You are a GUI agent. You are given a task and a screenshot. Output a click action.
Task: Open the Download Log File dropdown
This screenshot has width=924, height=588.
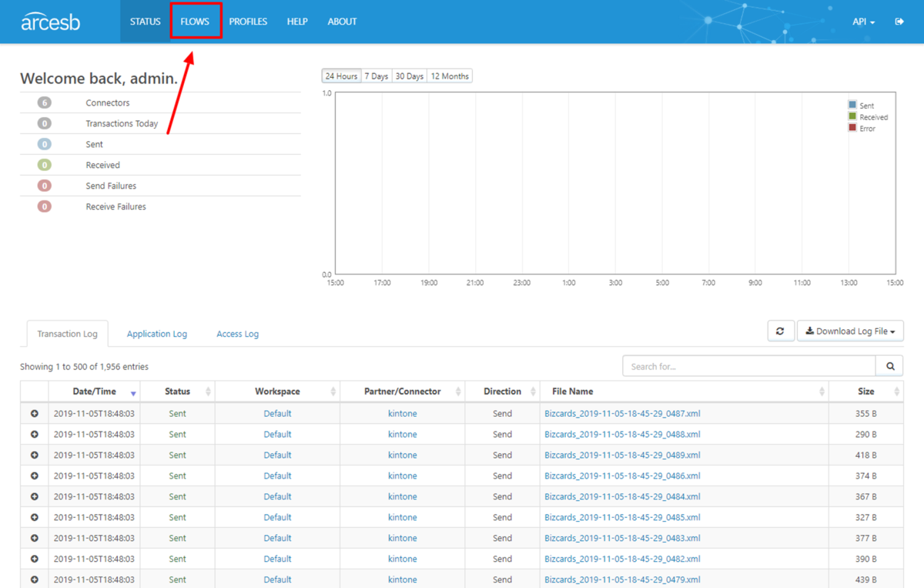[850, 331]
